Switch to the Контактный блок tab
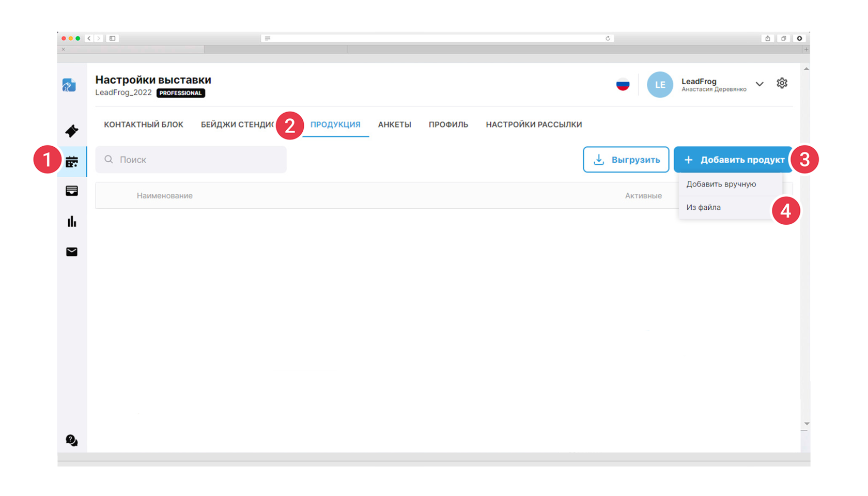868x496 pixels. 144,125
